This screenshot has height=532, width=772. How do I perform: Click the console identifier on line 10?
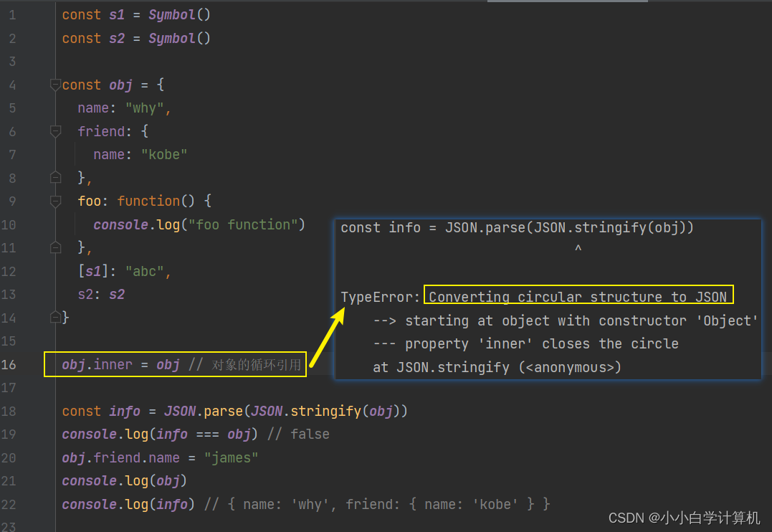120,224
